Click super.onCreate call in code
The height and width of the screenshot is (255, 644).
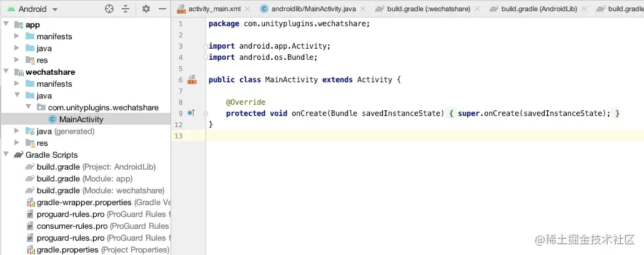tap(534, 113)
